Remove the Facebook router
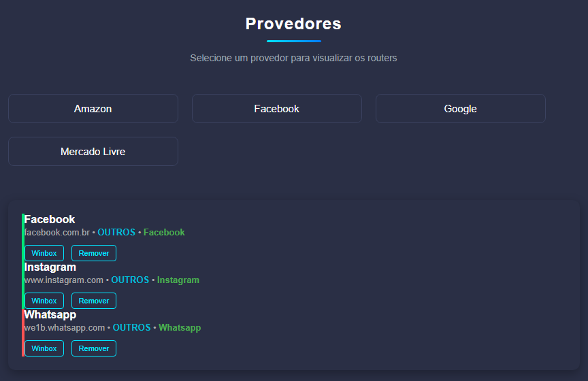The height and width of the screenshot is (381, 588). (x=94, y=253)
